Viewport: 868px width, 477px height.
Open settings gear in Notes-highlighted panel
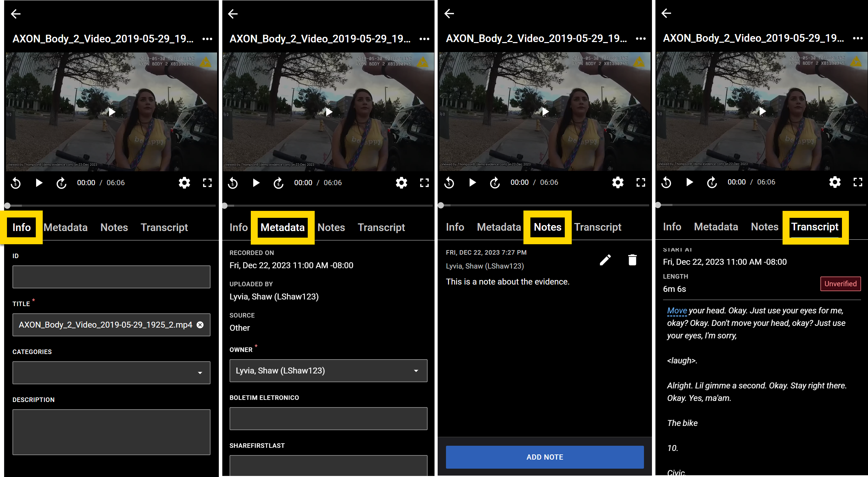(x=618, y=182)
